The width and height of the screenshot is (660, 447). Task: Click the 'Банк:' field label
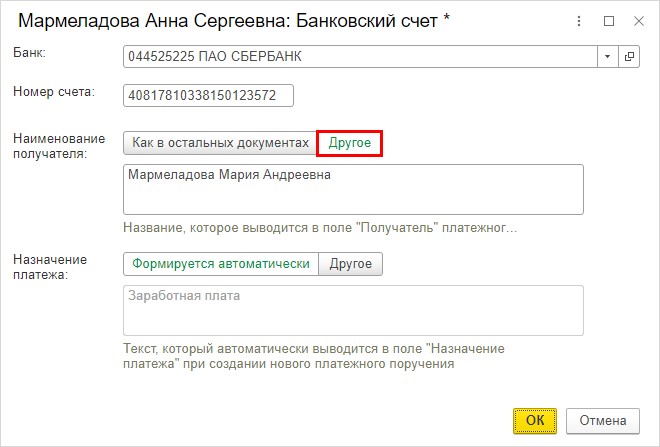point(29,53)
